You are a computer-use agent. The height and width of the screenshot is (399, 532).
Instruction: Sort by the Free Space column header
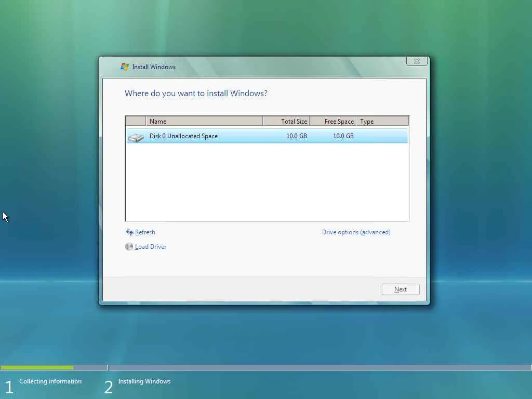pyautogui.click(x=333, y=121)
